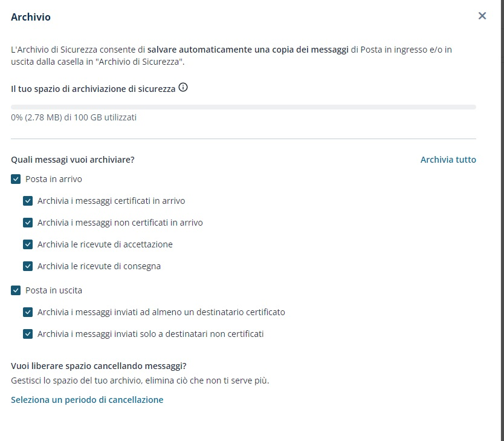The image size is (504, 441).
Task: Click the "Vuoi liberare spazio" heading
Action: tap(99, 366)
